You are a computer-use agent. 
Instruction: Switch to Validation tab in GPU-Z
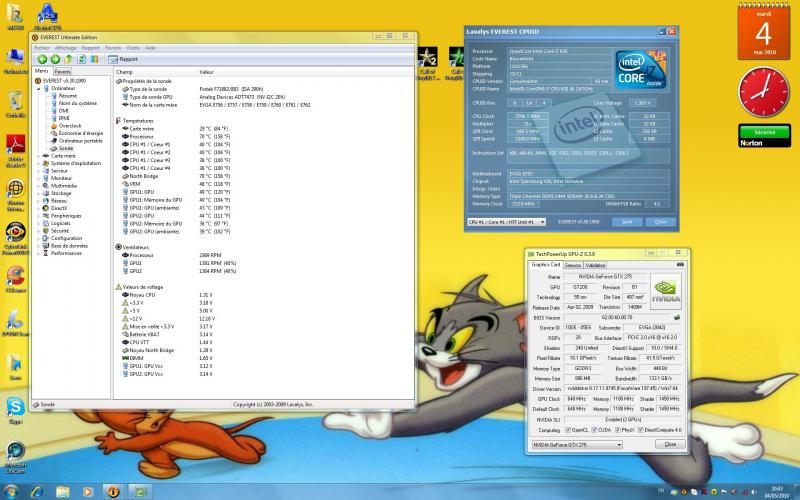(595, 265)
